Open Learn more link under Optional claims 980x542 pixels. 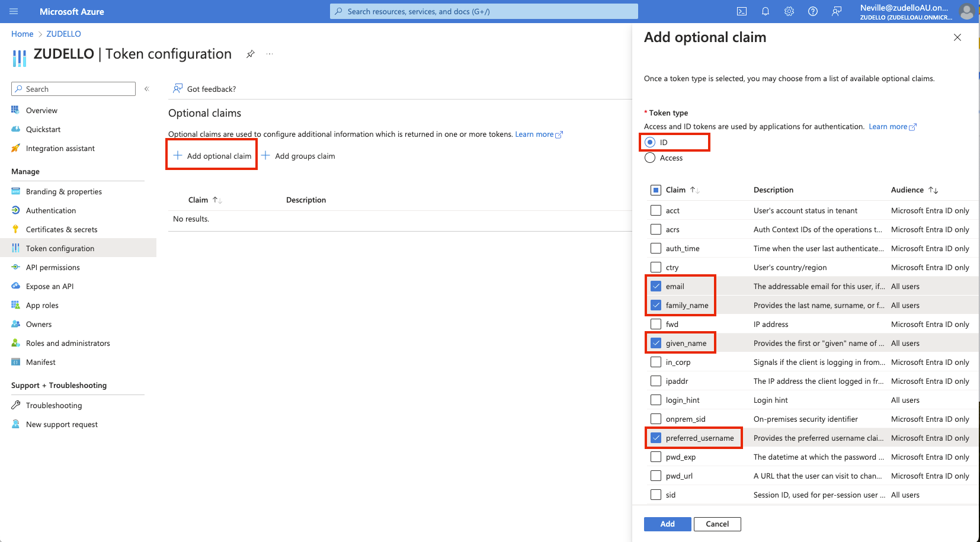click(539, 134)
